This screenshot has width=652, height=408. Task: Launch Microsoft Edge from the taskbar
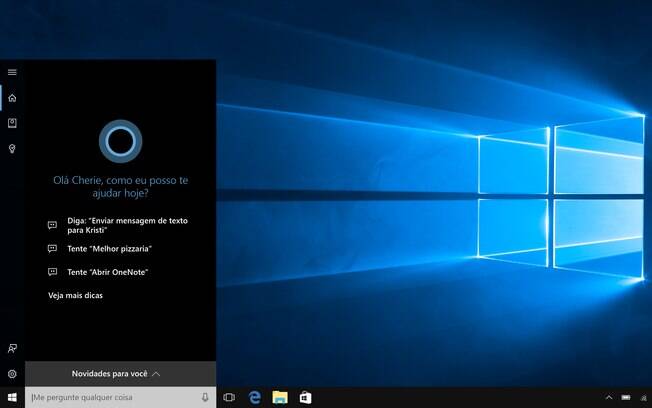point(254,397)
